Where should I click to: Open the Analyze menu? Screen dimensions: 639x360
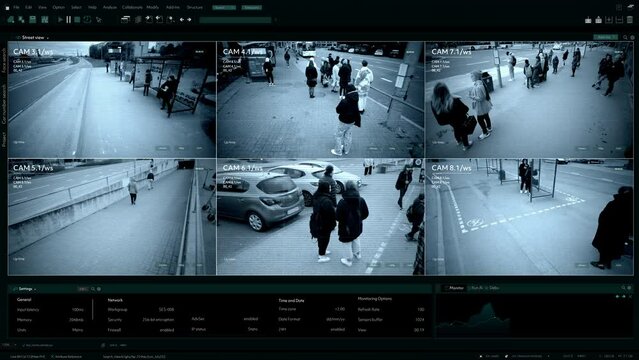[109, 7]
